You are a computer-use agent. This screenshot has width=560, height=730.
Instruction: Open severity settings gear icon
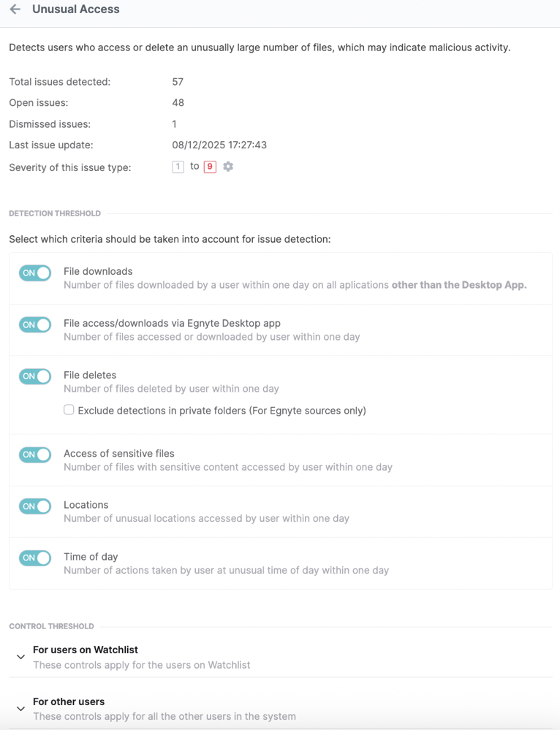click(x=228, y=167)
